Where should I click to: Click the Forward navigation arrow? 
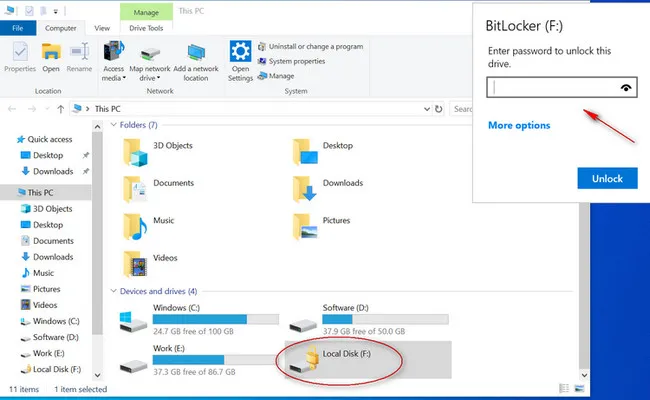pos(32,109)
